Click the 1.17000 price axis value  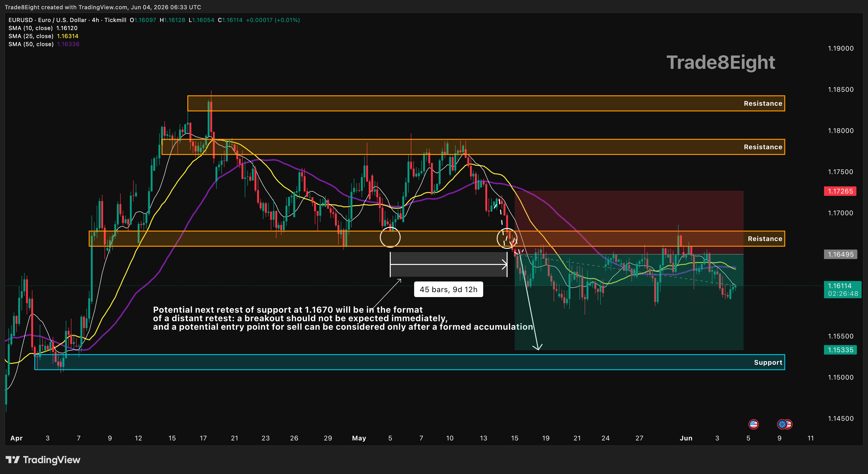coord(841,213)
